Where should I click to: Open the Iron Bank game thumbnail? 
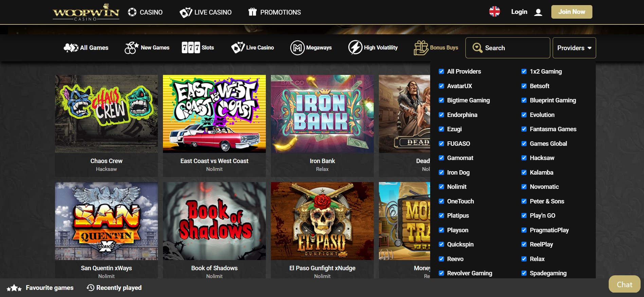(x=322, y=114)
